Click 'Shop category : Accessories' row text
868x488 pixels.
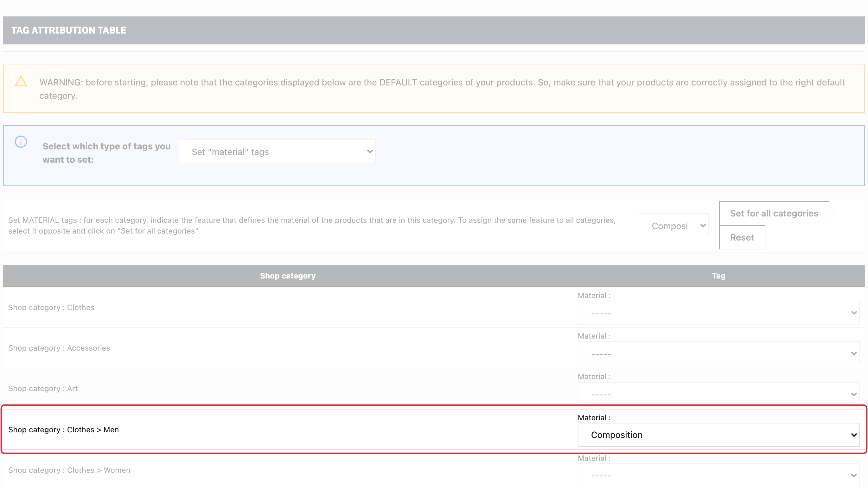[x=59, y=348]
